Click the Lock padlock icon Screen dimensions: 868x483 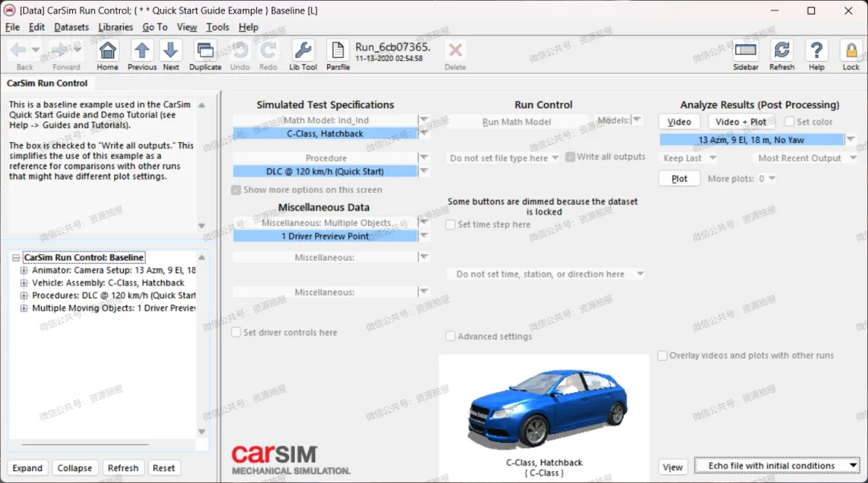[x=851, y=51]
